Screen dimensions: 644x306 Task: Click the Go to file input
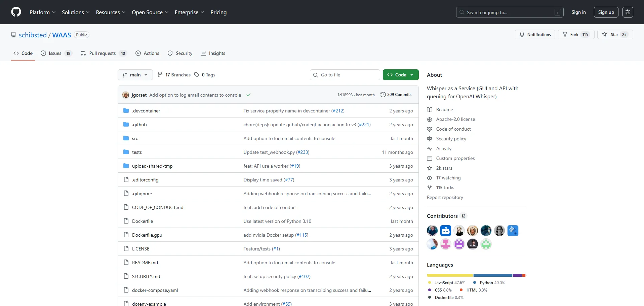[x=348, y=75]
